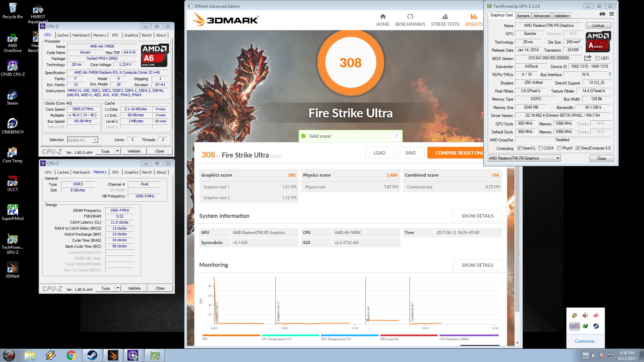This screenshot has height=362, width=644.
Task: Click SHOW DETAILS for Monitoring
Action: [477, 265]
